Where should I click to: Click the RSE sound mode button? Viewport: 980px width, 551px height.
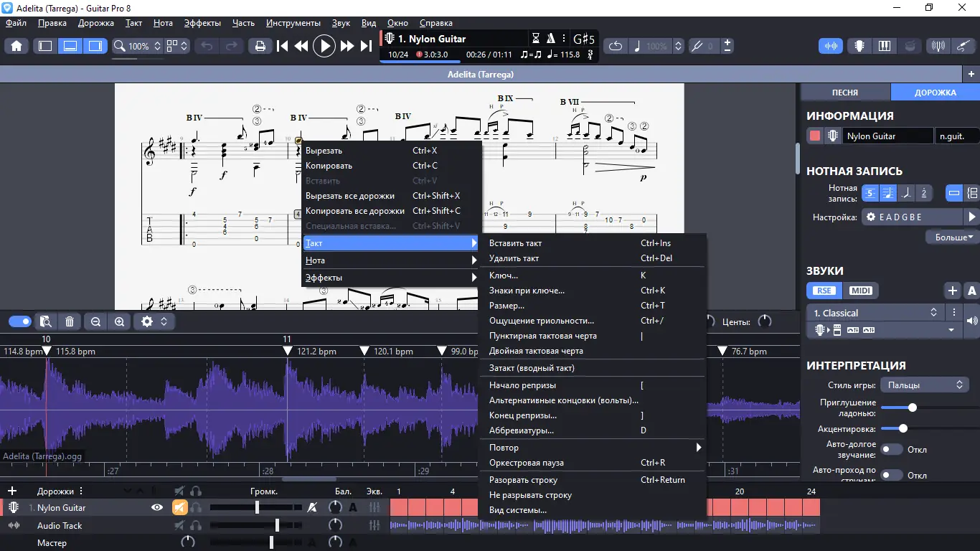coord(824,291)
